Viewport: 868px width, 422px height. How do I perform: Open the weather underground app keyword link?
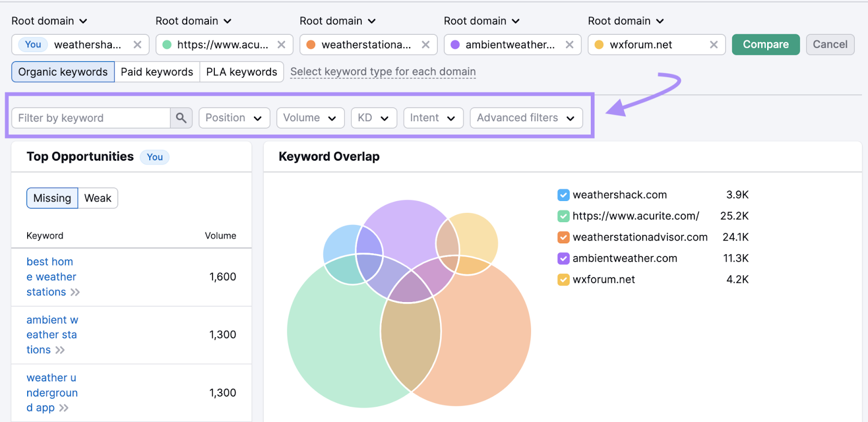point(52,393)
